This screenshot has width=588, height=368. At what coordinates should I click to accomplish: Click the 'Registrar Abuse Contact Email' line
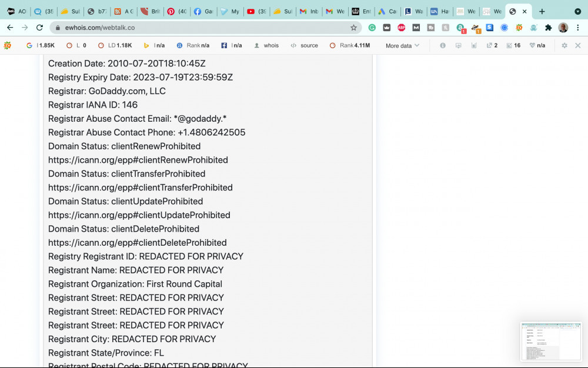click(137, 119)
